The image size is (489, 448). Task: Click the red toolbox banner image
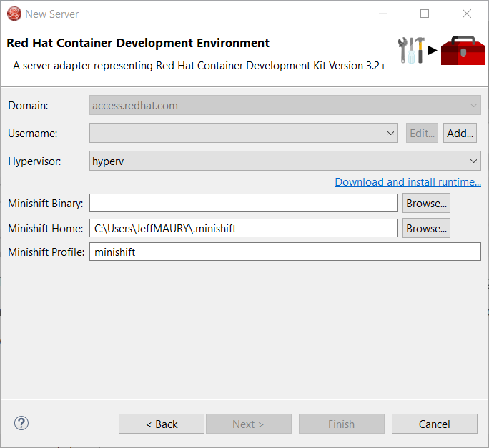point(463,50)
